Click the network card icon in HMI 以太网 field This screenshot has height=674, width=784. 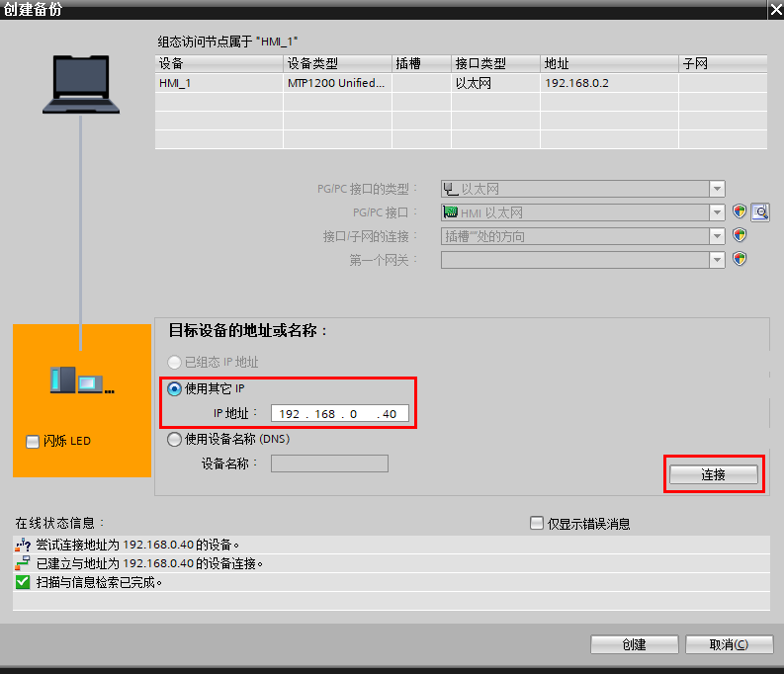pos(450,212)
